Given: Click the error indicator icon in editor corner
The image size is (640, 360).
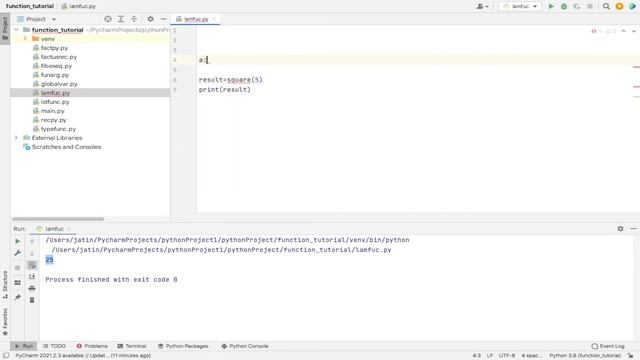Looking at the screenshot, I should (594, 31).
